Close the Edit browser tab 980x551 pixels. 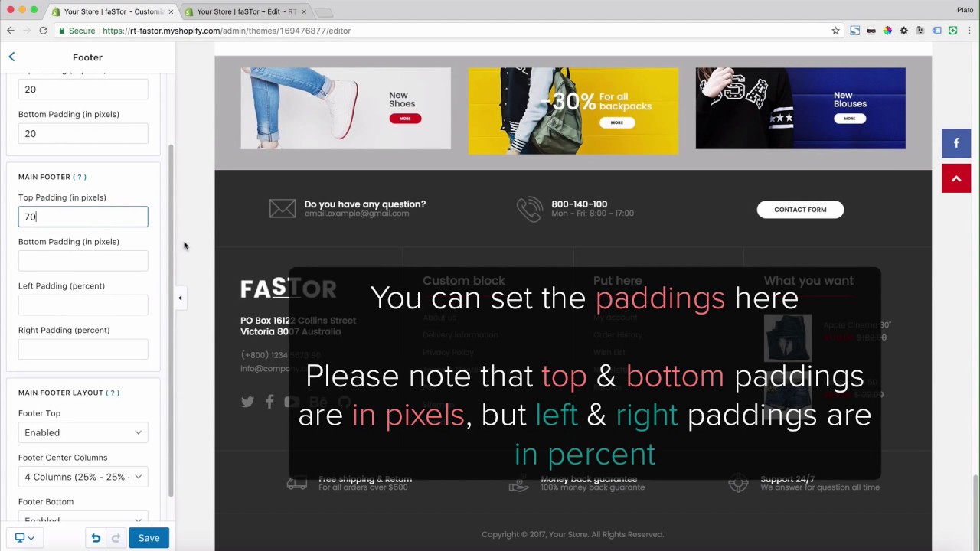coord(304,11)
